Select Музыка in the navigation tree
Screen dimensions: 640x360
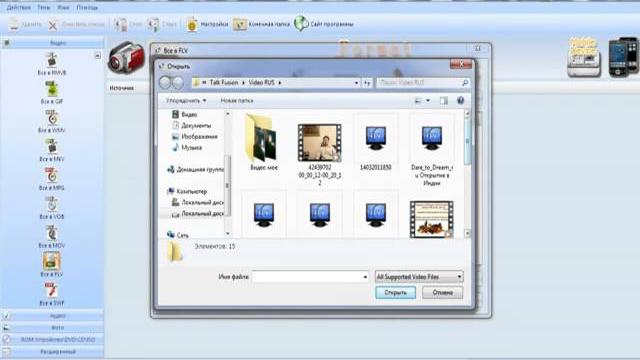187,148
